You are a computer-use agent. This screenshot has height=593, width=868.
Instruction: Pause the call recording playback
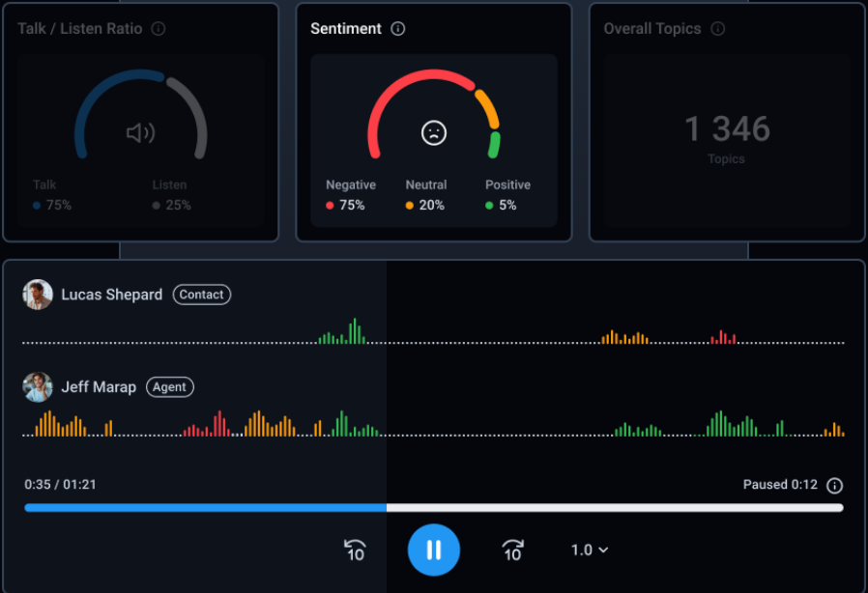click(x=433, y=550)
